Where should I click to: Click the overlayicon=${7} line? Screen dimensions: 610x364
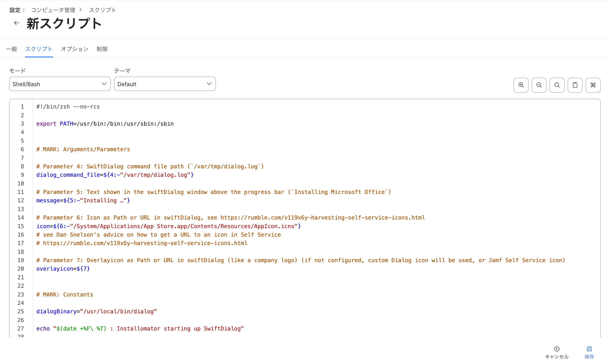pos(63,269)
